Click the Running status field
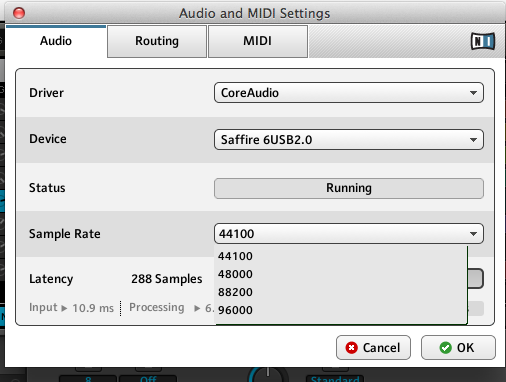Viewport: 506px width, 382px height. coord(349,188)
